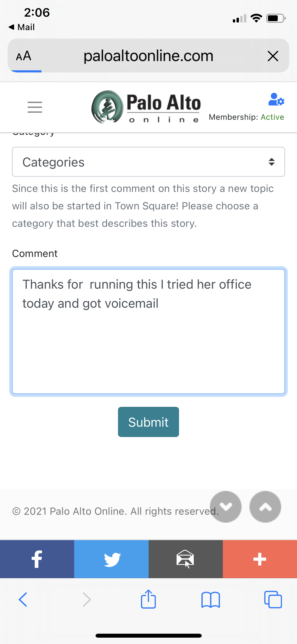This screenshot has height=644, width=297.
Task: Expand the Categories dropdown
Action: coord(148,162)
